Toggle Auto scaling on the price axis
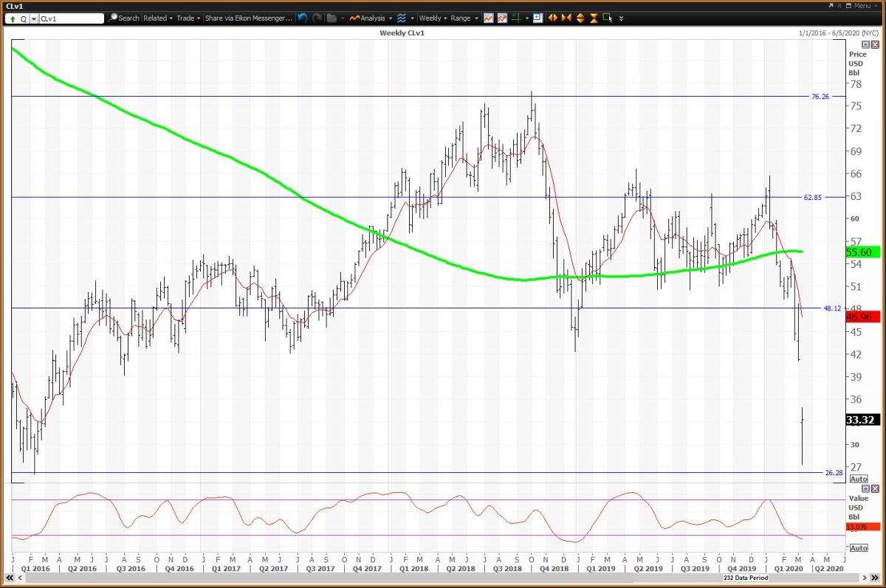886x588 pixels. [x=859, y=479]
